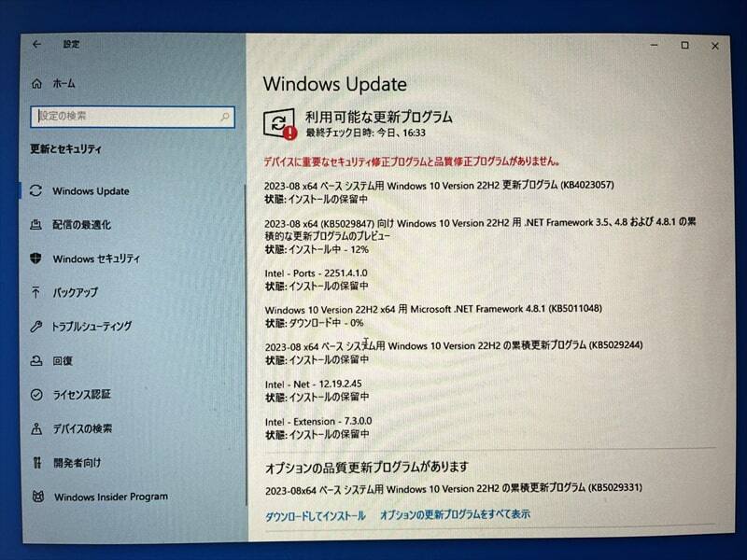The image size is (747, 560).
Task: Click the Windows Update sync icon in the sidebar
Action: click(35, 190)
